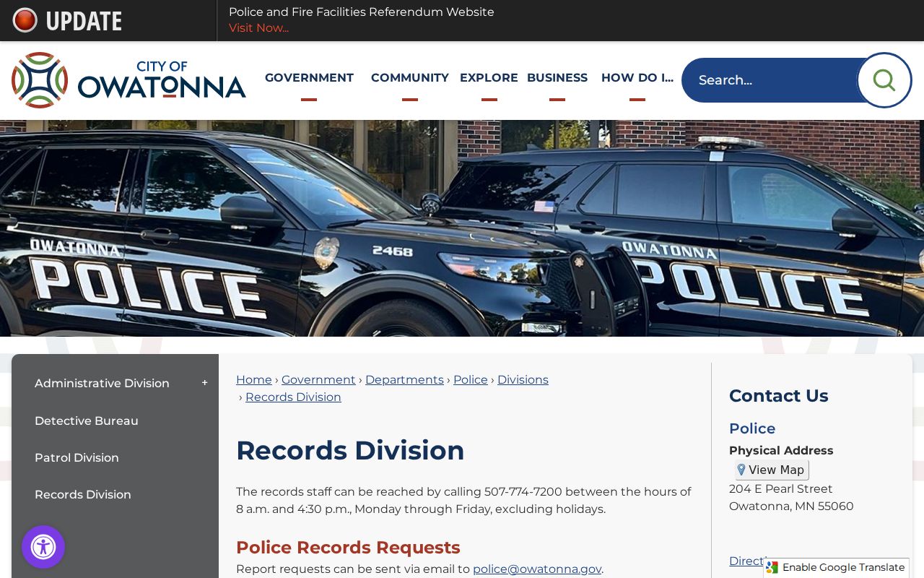Click the Police Records Requests heading

(348, 548)
